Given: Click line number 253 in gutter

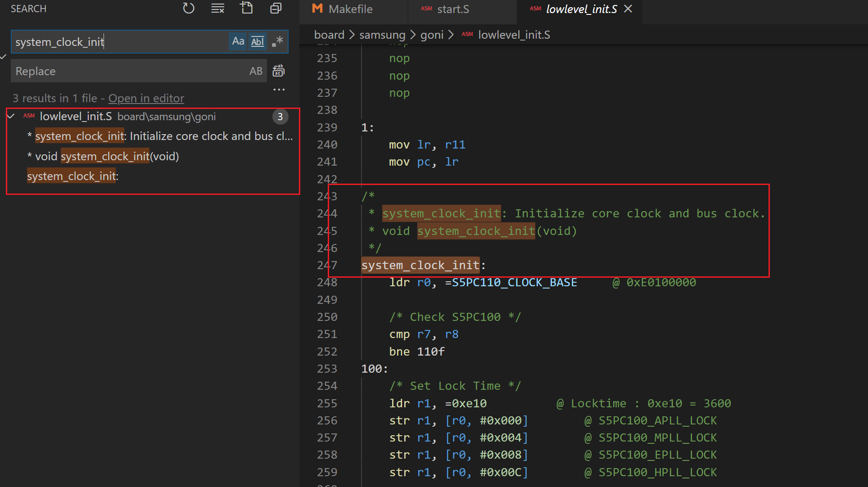Looking at the screenshot, I should click(327, 369).
